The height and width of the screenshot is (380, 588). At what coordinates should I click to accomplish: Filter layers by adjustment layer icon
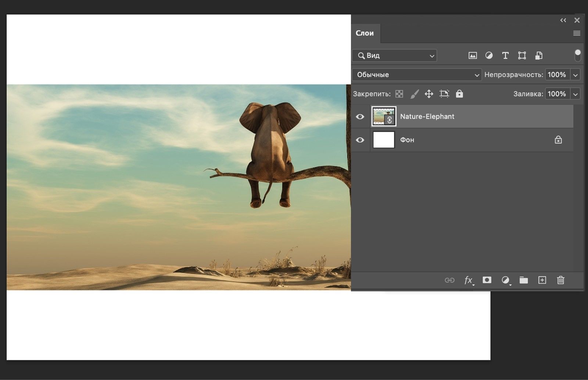pyautogui.click(x=489, y=56)
